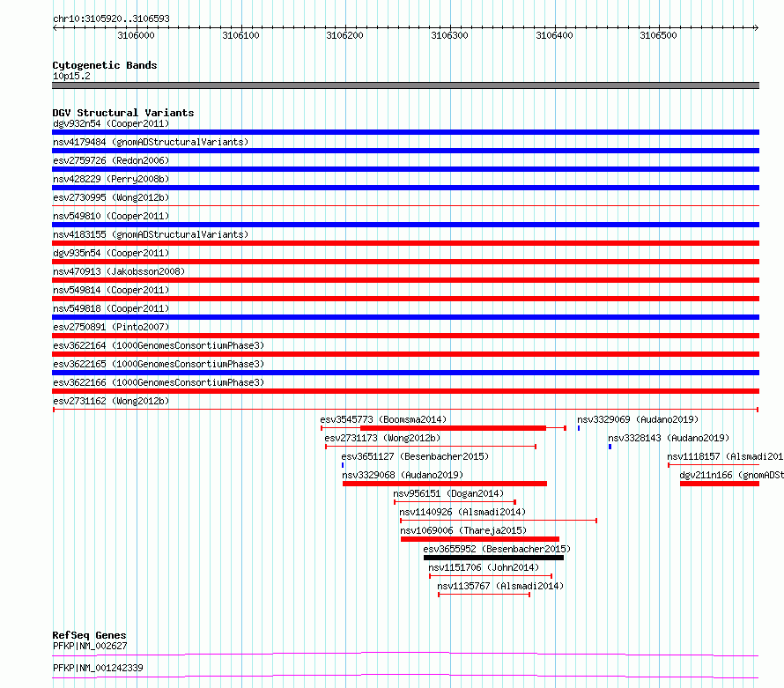Image resolution: width=784 pixels, height=688 pixels.
Task: Select esv2731173 (Wong2012b) label
Action: tap(382, 438)
